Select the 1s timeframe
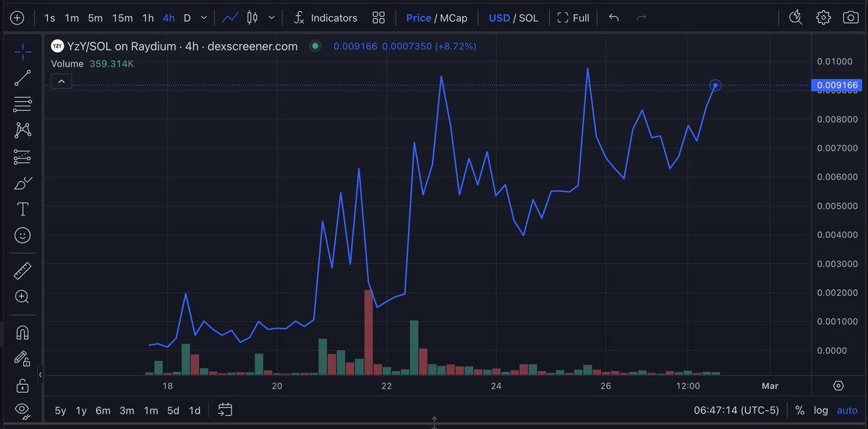This screenshot has height=429, width=868. pos(49,17)
